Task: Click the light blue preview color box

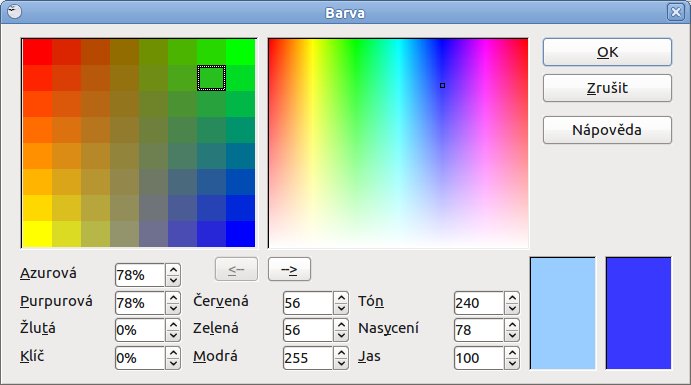Action: click(x=562, y=313)
